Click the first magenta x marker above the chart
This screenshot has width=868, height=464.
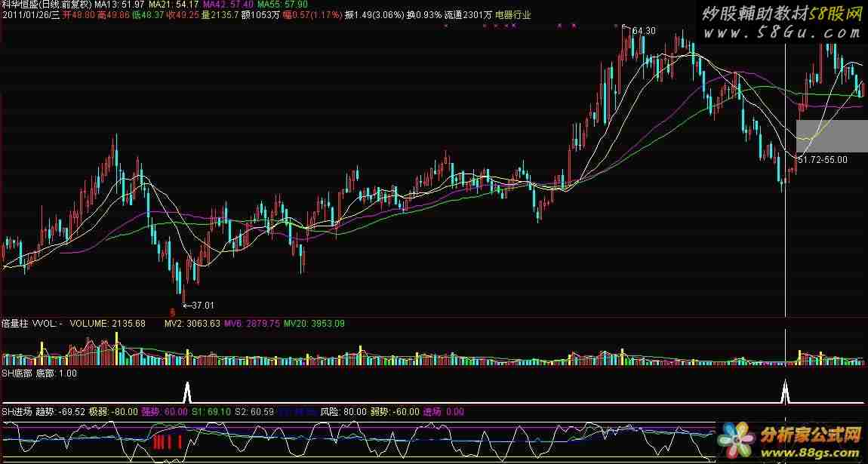coord(445,26)
